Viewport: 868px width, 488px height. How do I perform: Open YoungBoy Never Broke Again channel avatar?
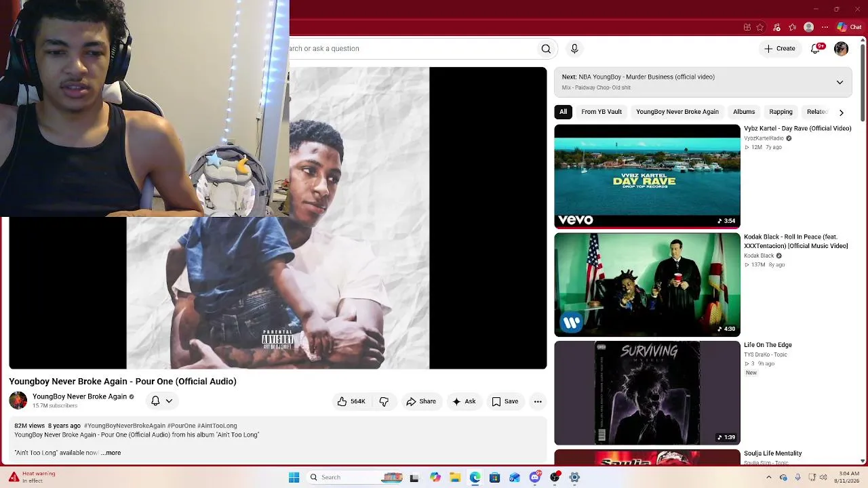pyautogui.click(x=18, y=401)
